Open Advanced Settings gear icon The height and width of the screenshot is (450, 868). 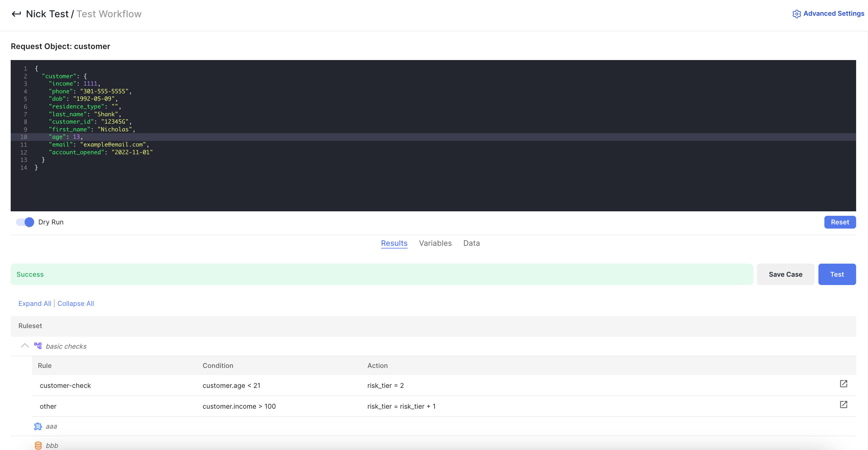tap(796, 14)
